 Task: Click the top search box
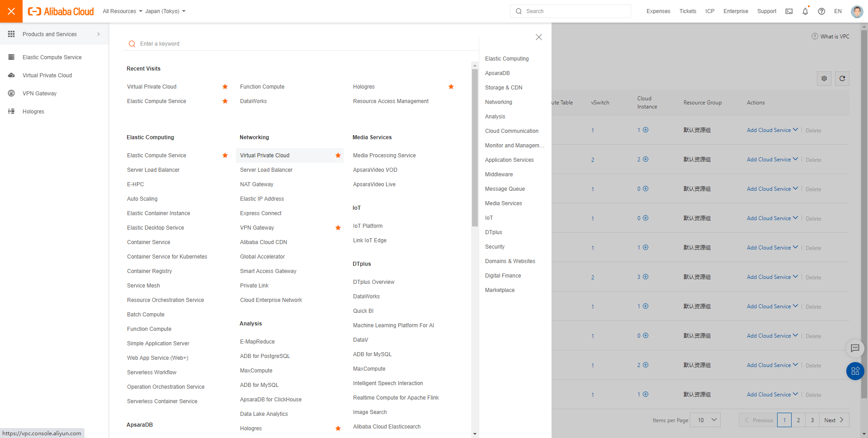pyautogui.click(x=571, y=11)
